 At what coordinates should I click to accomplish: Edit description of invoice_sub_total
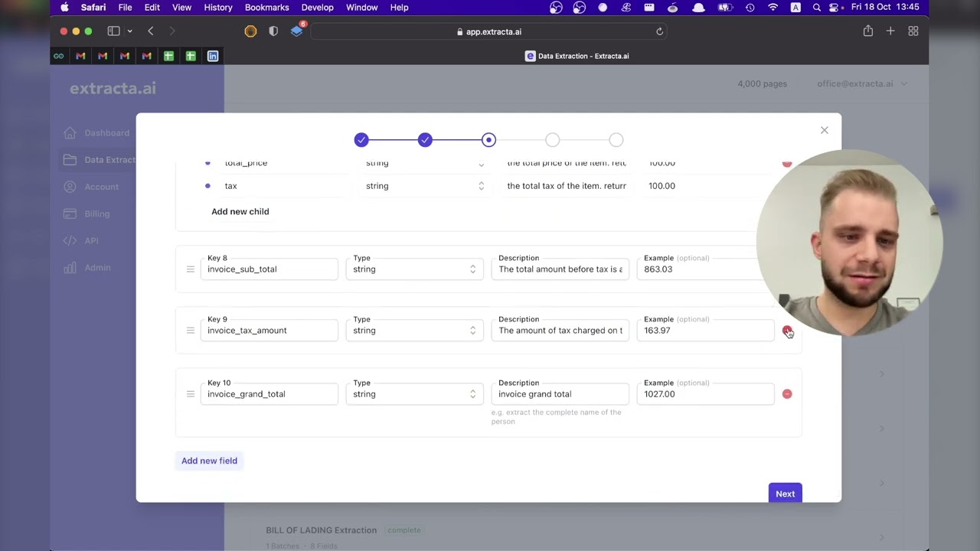point(560,269)
